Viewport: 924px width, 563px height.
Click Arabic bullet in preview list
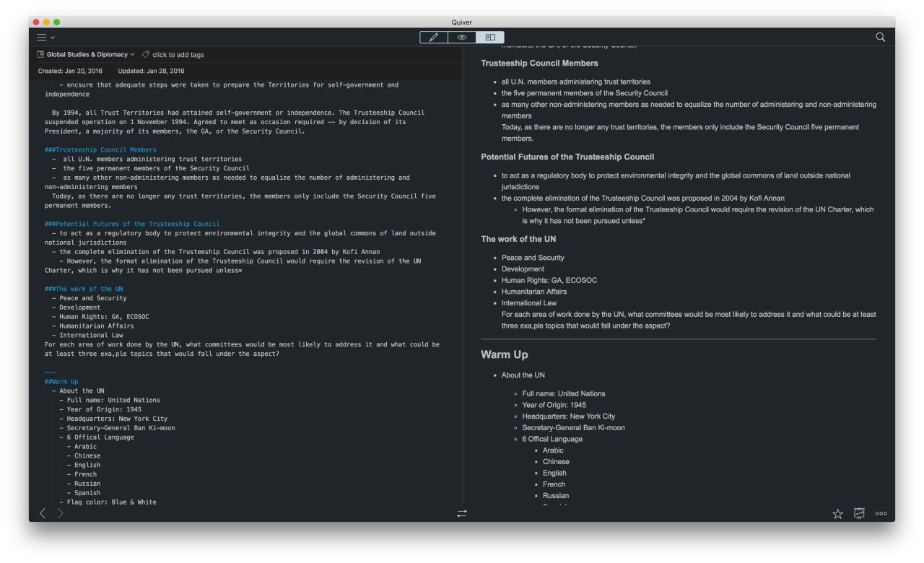(553, 450)
